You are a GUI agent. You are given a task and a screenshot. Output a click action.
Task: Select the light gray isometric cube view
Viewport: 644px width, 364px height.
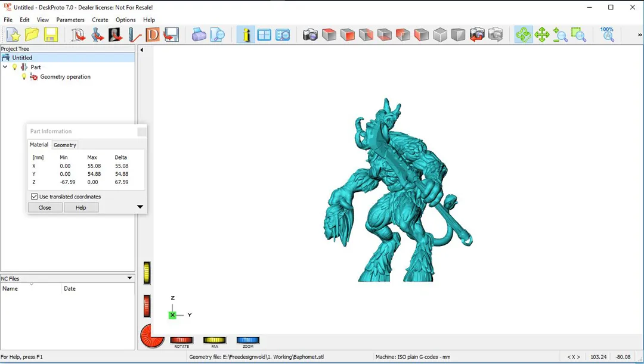coord(440,35)
